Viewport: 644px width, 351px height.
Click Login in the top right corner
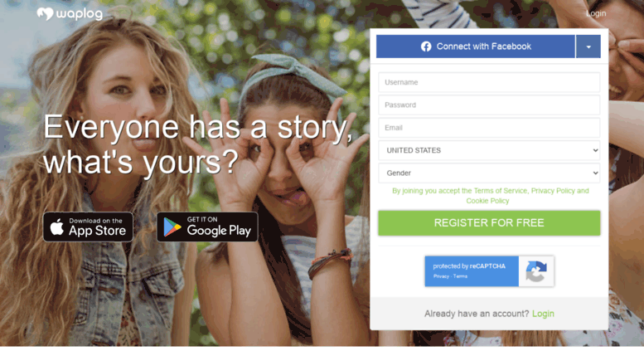click(x=596, y=13)
